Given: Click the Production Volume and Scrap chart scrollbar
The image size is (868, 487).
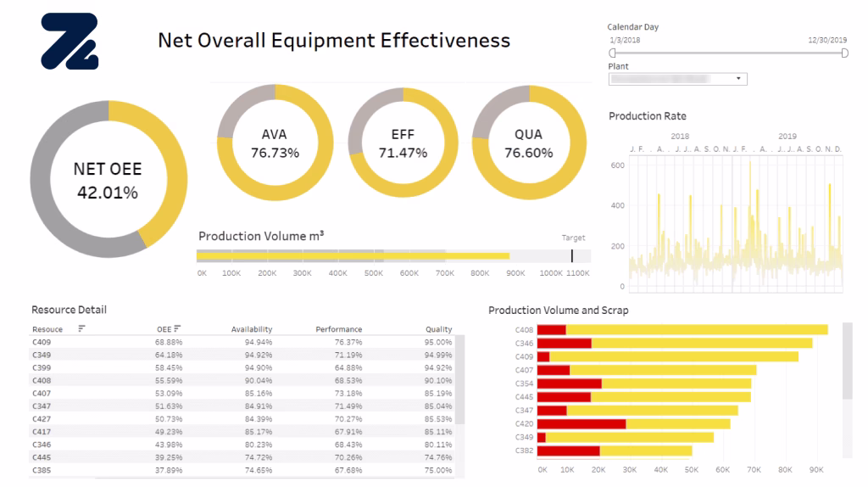Looking at the screenshot, I should (x=847, y=361).
